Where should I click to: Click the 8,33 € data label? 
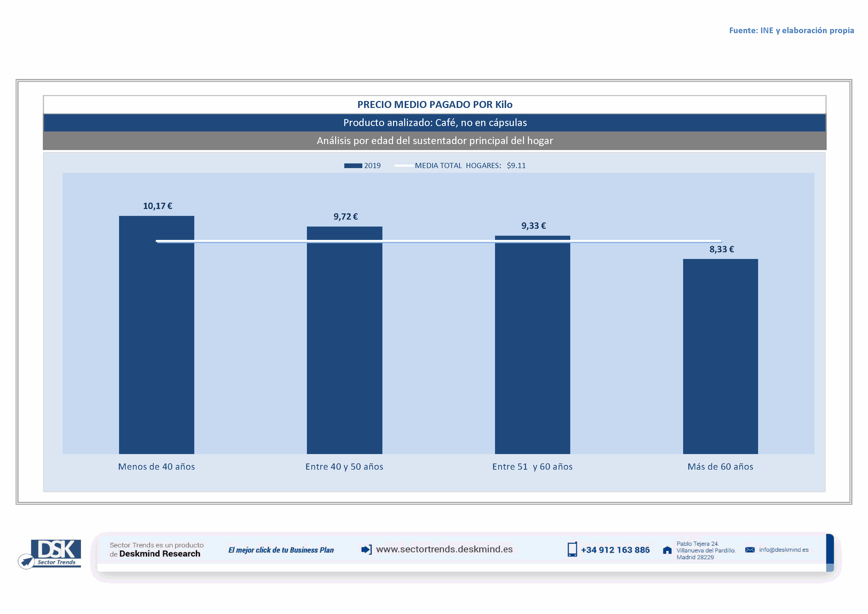click(721, 249)
